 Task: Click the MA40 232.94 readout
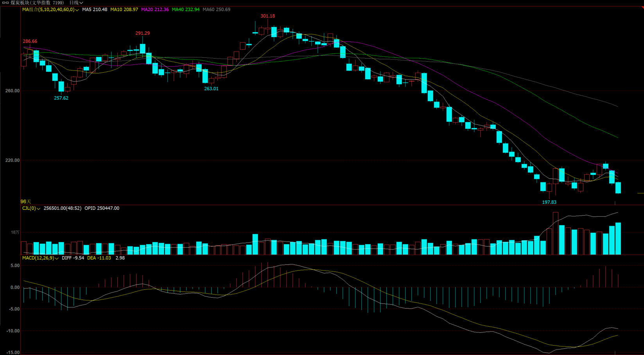186,9
